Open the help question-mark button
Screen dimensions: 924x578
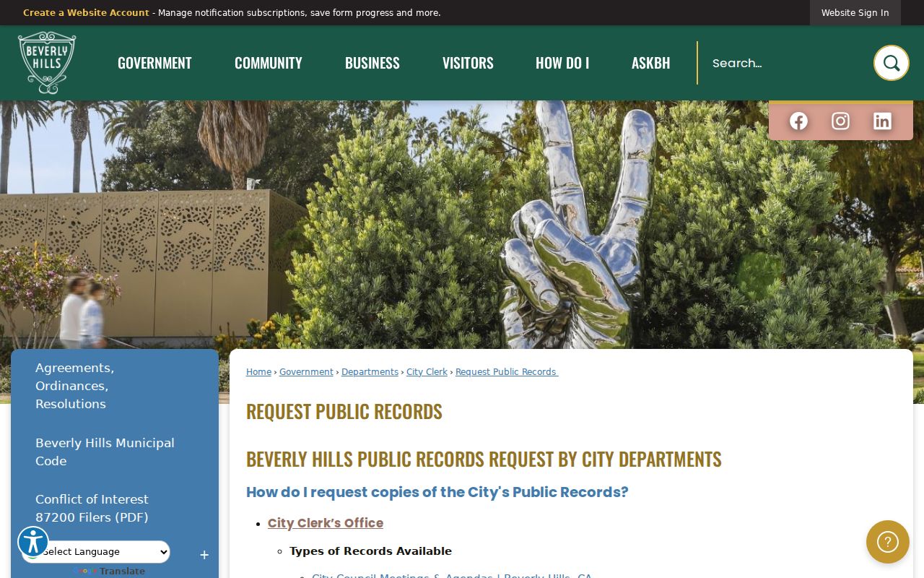888,542
